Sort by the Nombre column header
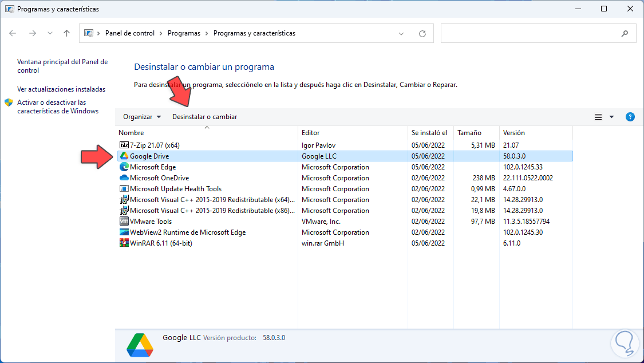The width and height of the screenshot is (644, 363). 131,133
